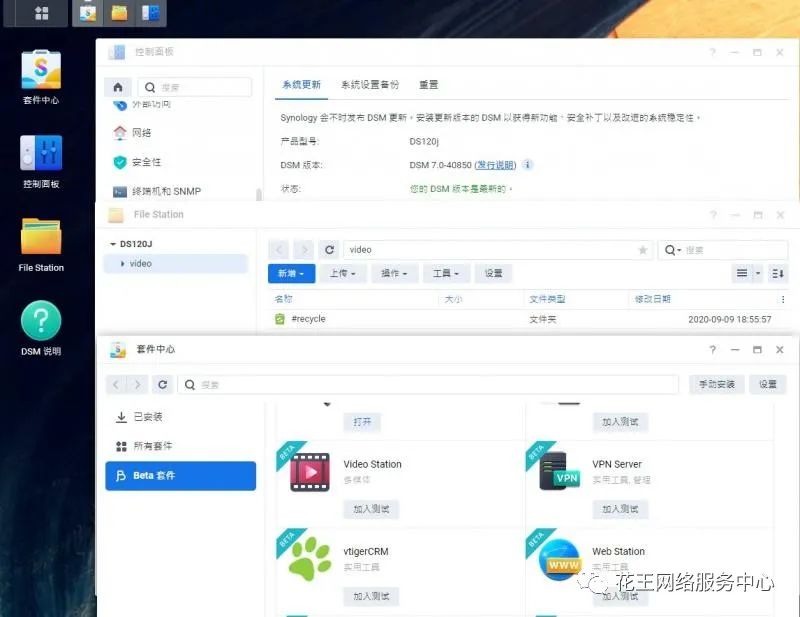Open help in Control Panel window

(x=713, y=52)
